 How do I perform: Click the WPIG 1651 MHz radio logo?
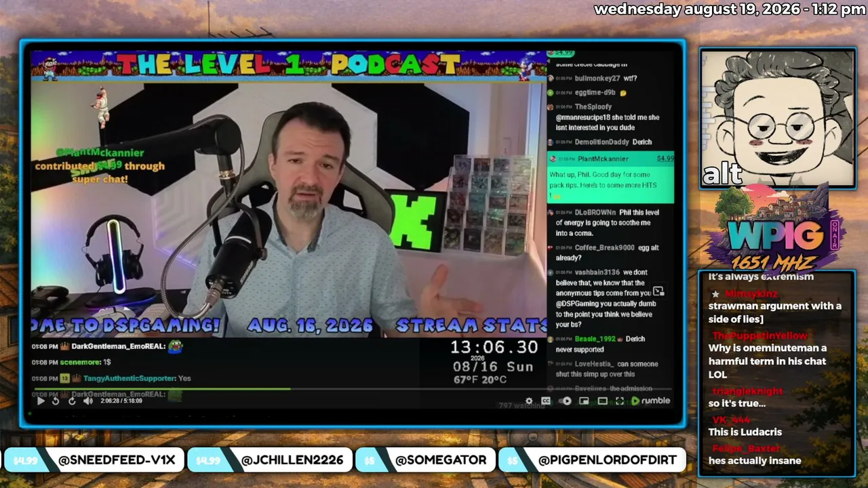click(x=776, y=230)
